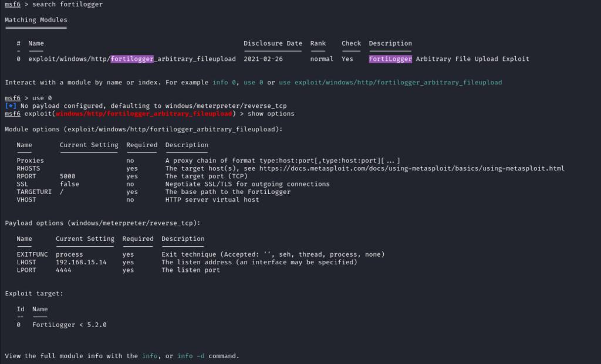Click 'Required' header under Module options
Viewport: 601px width, 364px height.
(142, 145)
